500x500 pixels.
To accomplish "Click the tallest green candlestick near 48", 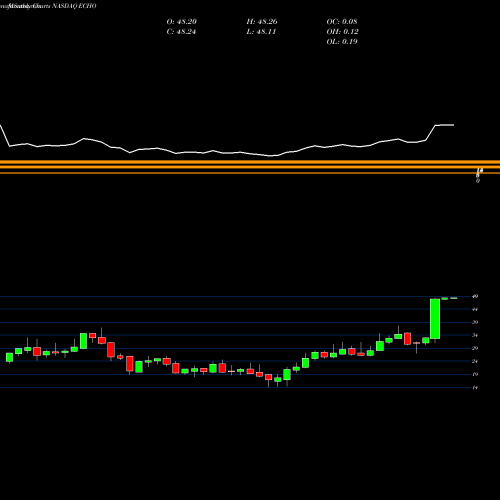I will pos(435,319).
